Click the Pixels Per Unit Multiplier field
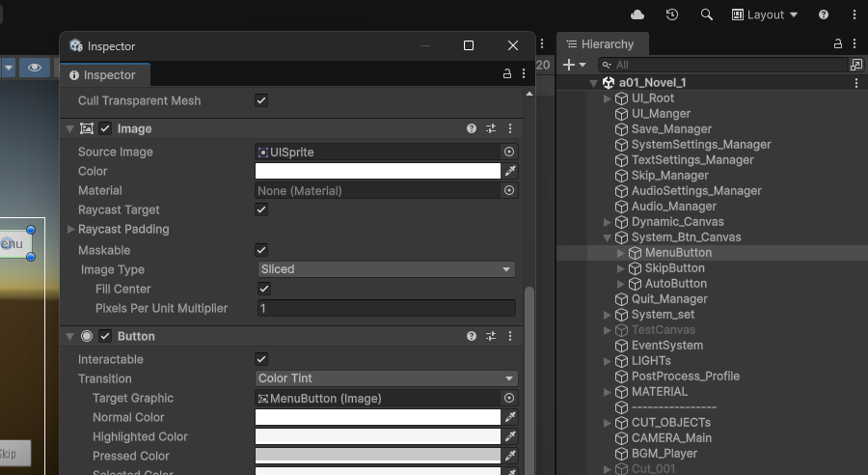This screenshot has height=475, width=868. point(386,308)
